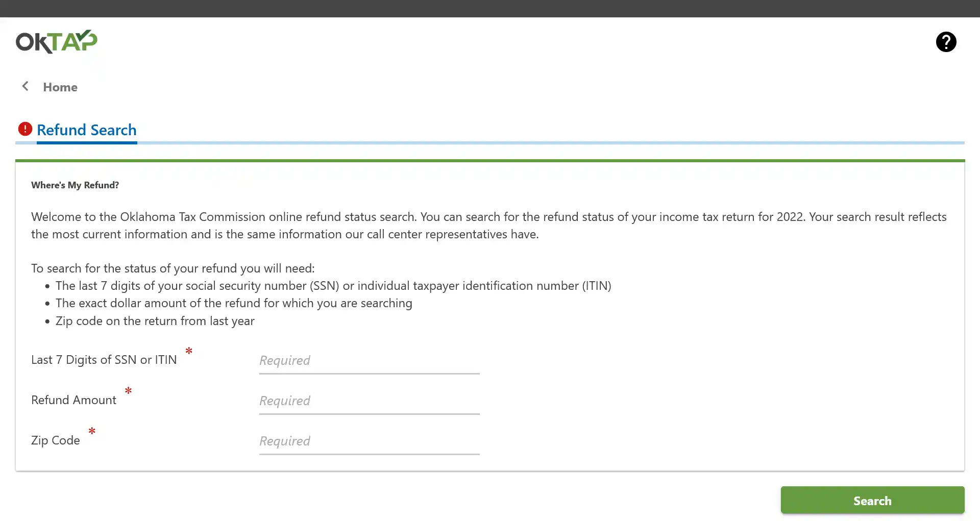Click the "Where's My Refund?" heading

tap(75, 185)
